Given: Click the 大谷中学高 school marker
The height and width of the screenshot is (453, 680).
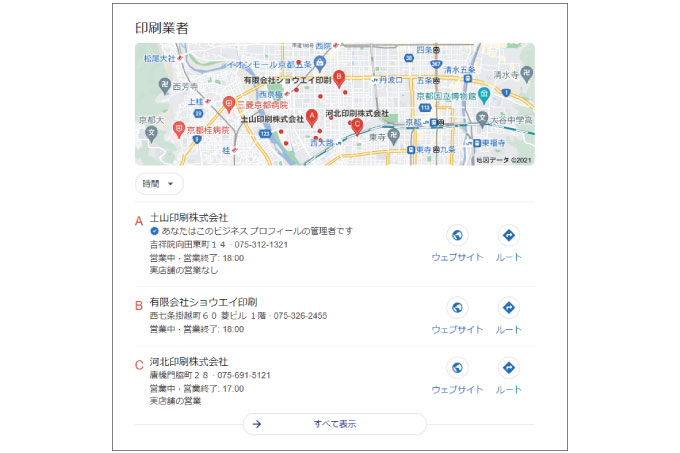Looking at the screenshot, I should pyautogui.click(x=482, y=119).
